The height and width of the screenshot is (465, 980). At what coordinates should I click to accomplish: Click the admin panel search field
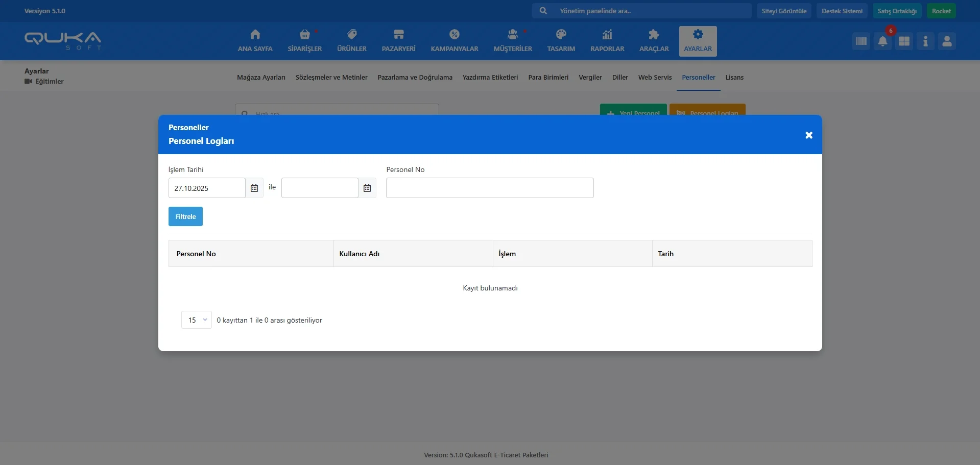click(649, 11)
